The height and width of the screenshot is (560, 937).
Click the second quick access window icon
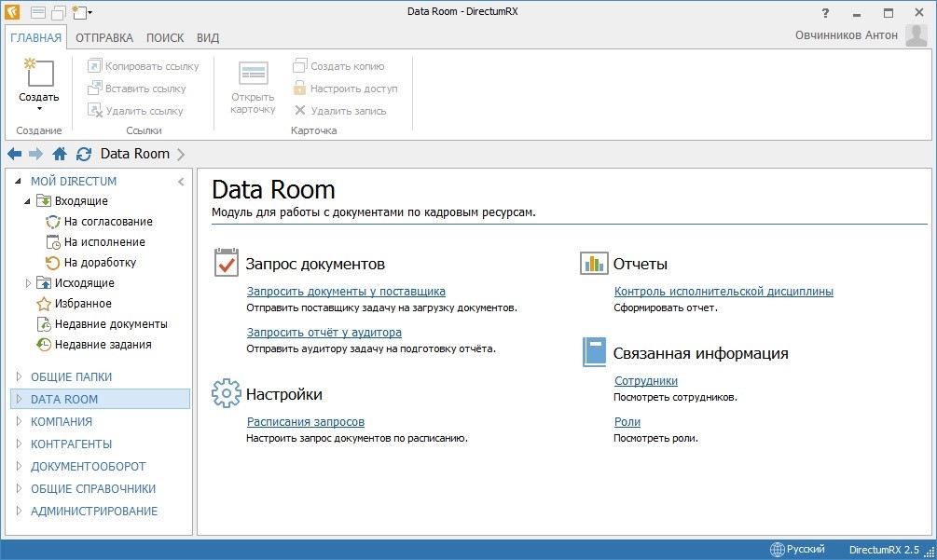coord(59,12)
